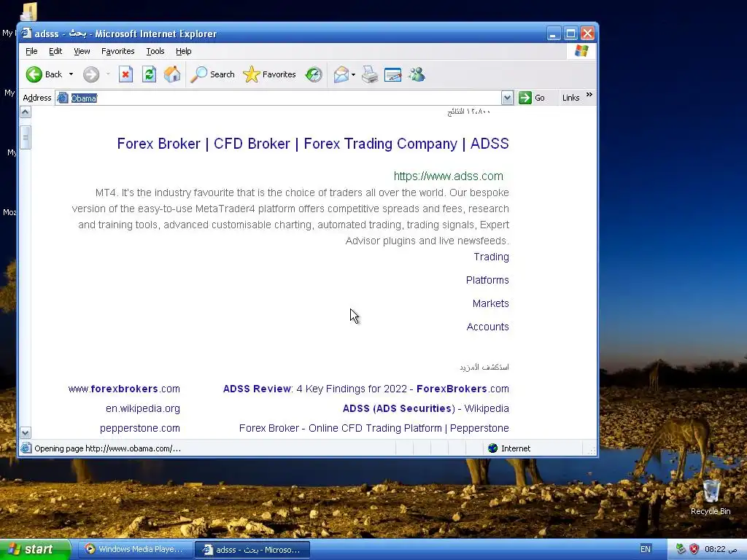
Task: Open the Back history dropdown arrow
Action: [x=71, y=74]
